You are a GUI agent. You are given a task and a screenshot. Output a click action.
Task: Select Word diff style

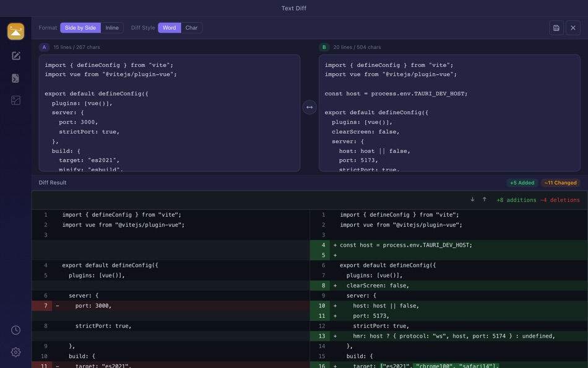(169, 28)
